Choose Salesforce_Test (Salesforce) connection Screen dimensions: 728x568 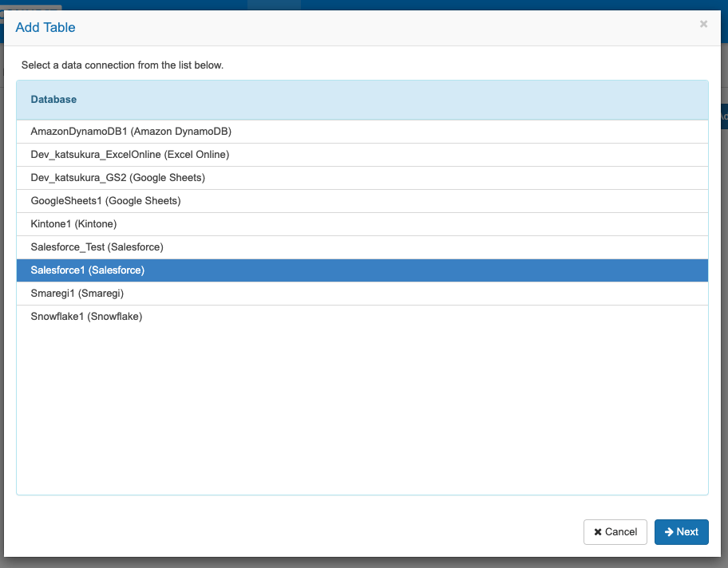[x=362, y=247]
